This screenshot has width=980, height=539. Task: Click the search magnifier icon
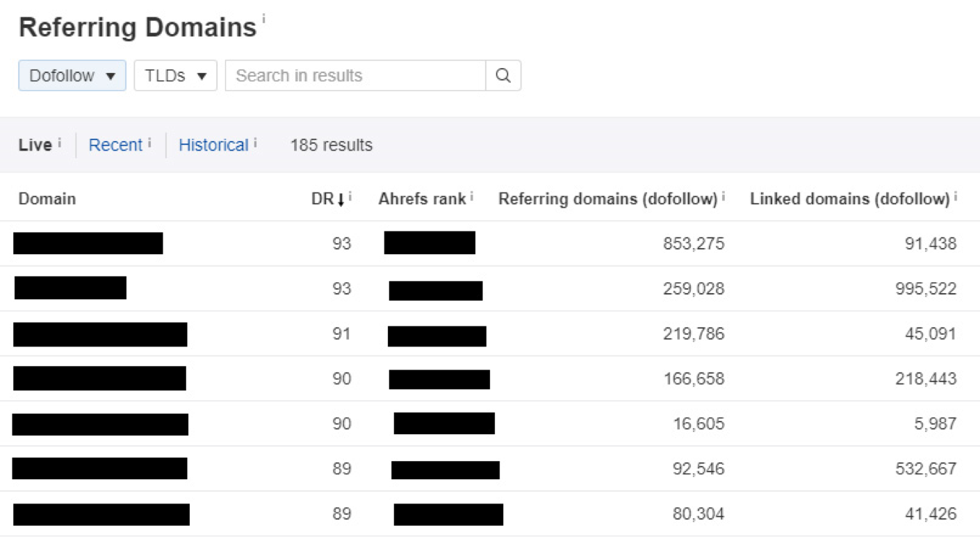[503, 76]
